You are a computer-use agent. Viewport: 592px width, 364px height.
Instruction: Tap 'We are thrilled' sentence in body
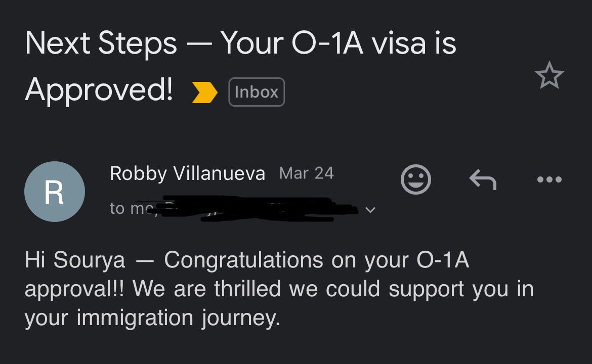point(207,289)
